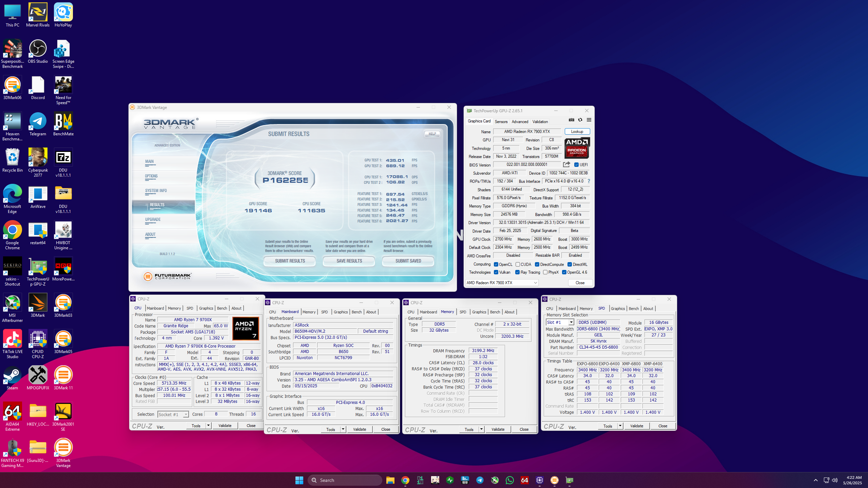Viewport: 868px width, 488px height.
Task: Open the GPU-Z hamburger menu icon
Action: point(589,120)
